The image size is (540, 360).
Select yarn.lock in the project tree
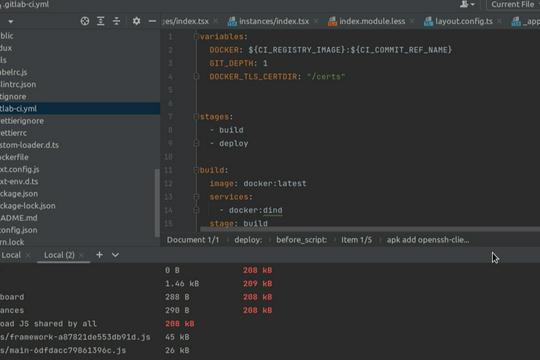tap(12, 242)
